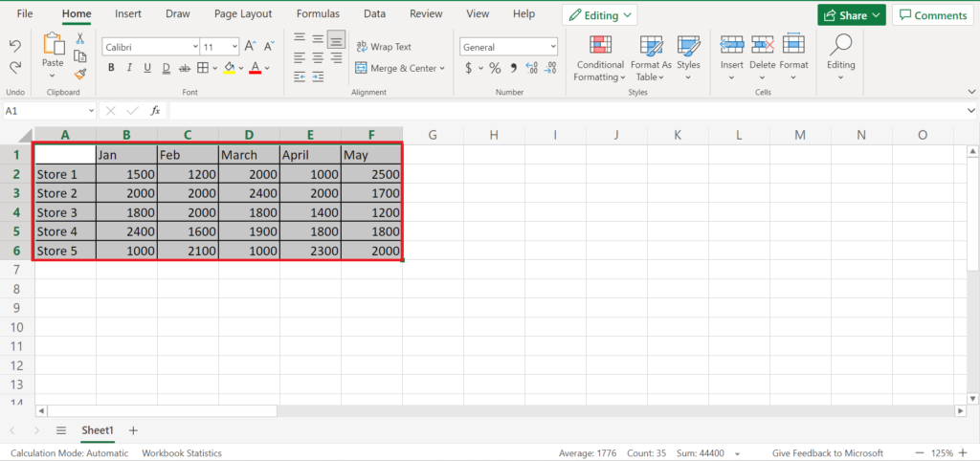
Task: Apply percent style
Action: [x=495, y=68]
